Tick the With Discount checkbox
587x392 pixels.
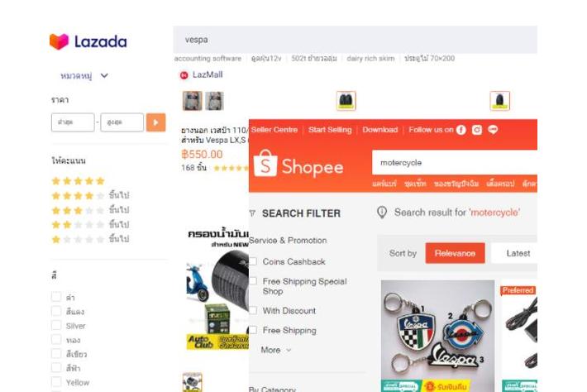pyautogui.click(x=253, y=310)
